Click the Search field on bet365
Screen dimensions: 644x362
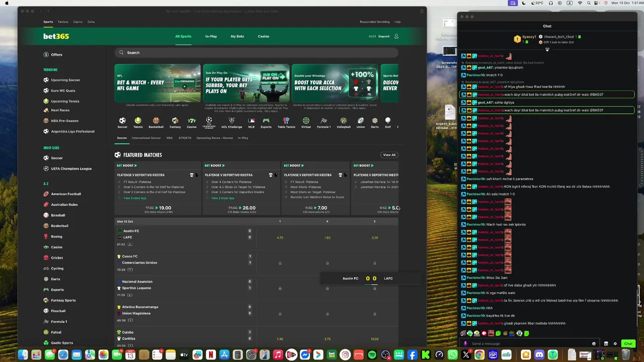coord(256,52)
